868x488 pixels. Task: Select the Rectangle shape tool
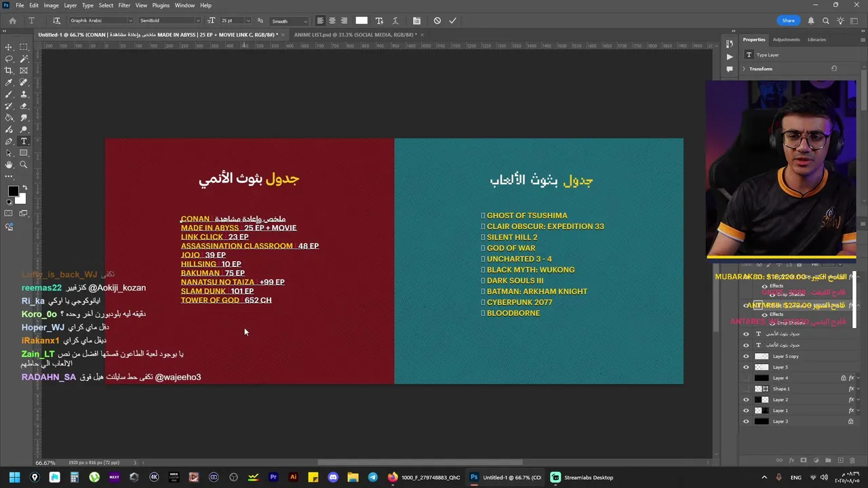coord(24,153)
